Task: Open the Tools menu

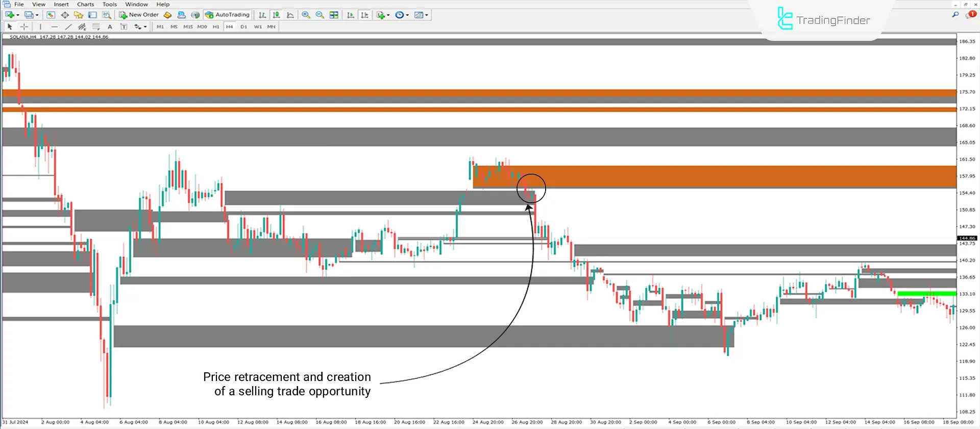Action: pyautogui.click(x=110, y=4)
